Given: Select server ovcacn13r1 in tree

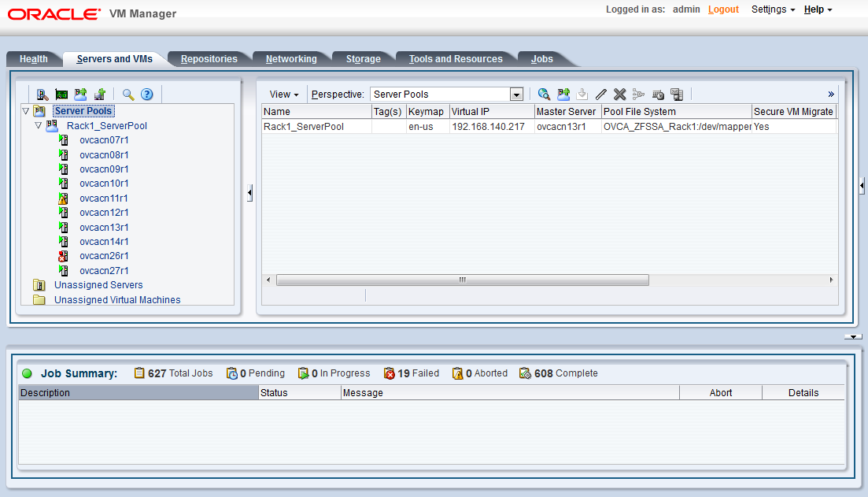Looking at the screenshot, I should coord(104,227).
